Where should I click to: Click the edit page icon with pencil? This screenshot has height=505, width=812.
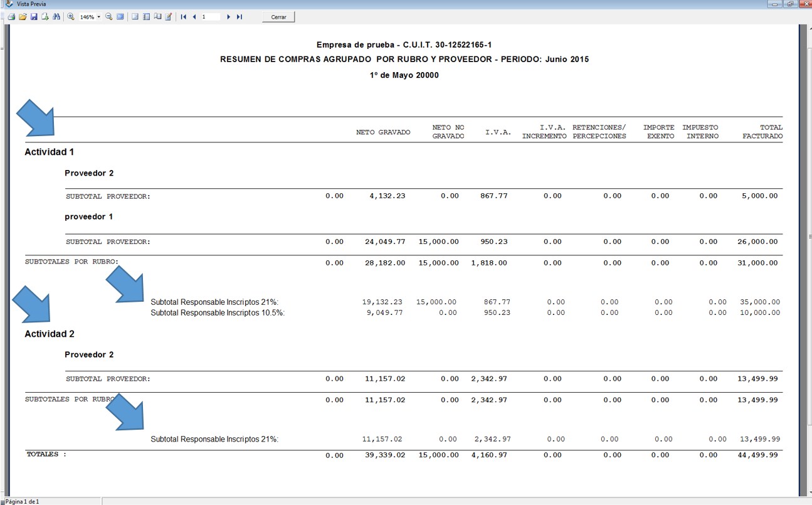click(x=168, y=17)
